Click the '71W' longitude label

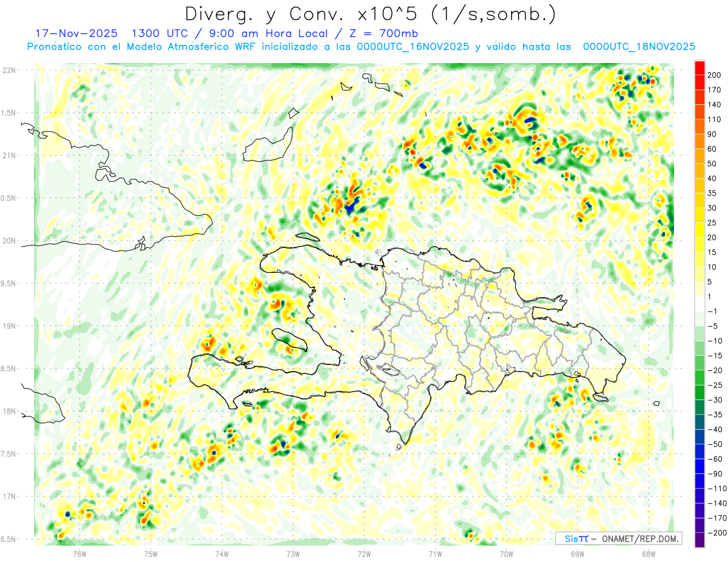coord(435,553)
